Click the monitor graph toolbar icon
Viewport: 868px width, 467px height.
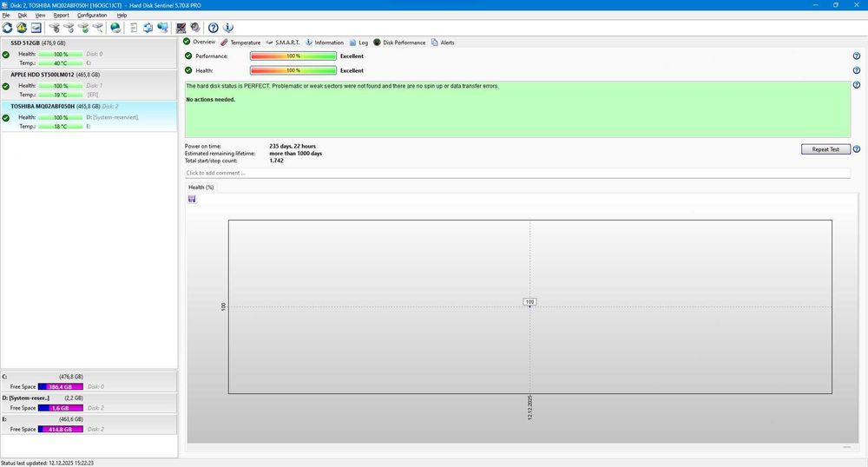click(x=181, y=28)
